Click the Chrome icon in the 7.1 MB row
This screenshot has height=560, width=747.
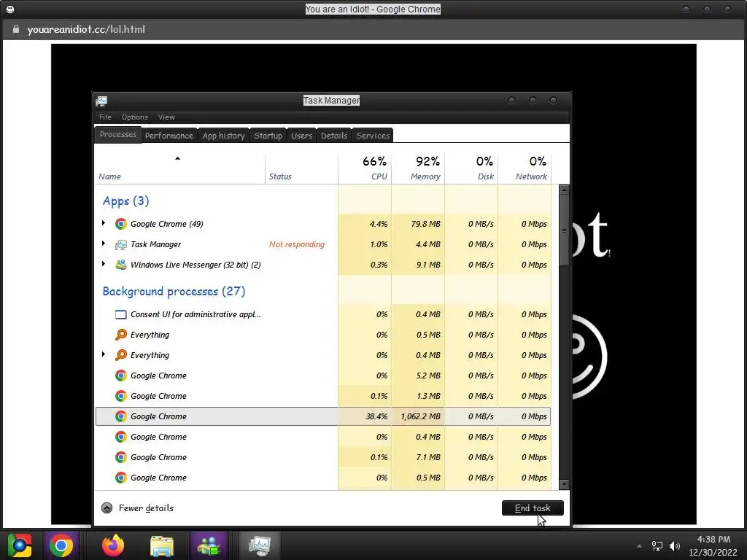pyautogui.click(x=121, y=457)
